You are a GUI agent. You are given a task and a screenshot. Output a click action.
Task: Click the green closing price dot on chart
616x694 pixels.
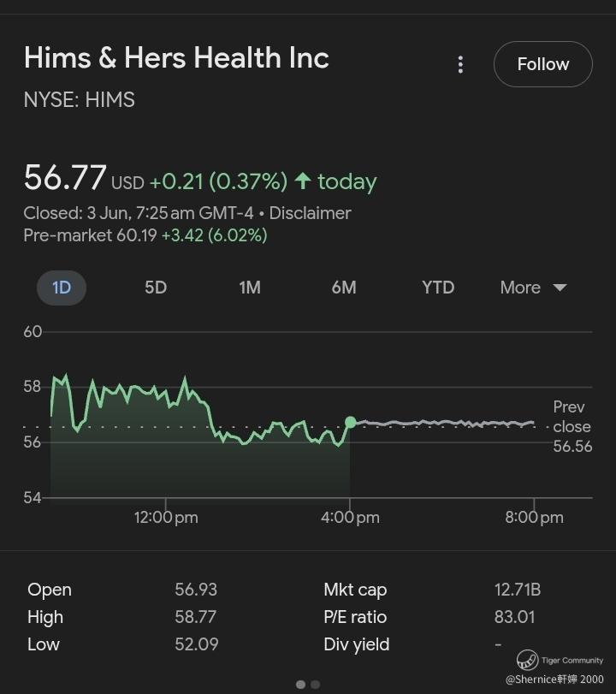[351, 422]
